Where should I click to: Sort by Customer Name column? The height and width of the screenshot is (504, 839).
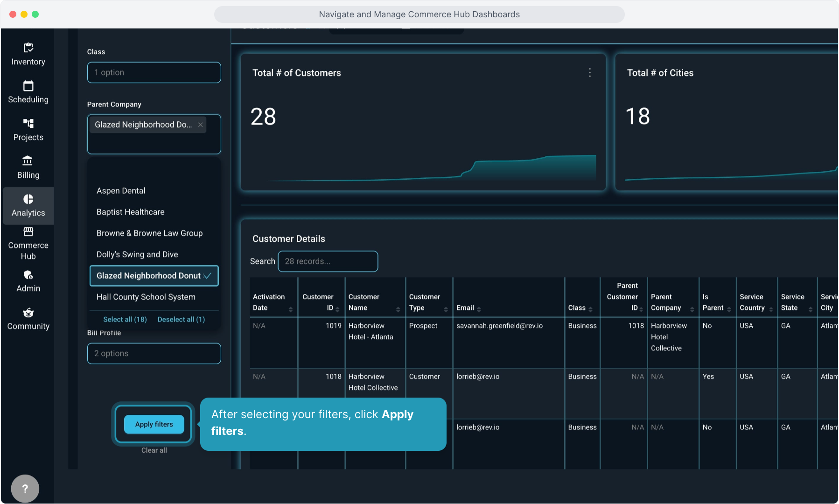(x=398, y=309)
